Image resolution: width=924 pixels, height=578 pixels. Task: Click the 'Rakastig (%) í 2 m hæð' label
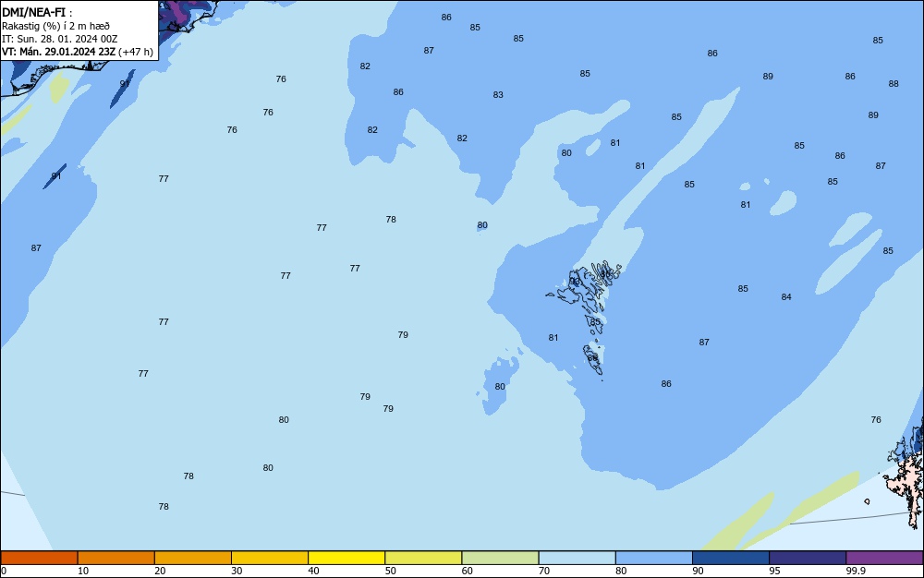click(x=55, y=26)
